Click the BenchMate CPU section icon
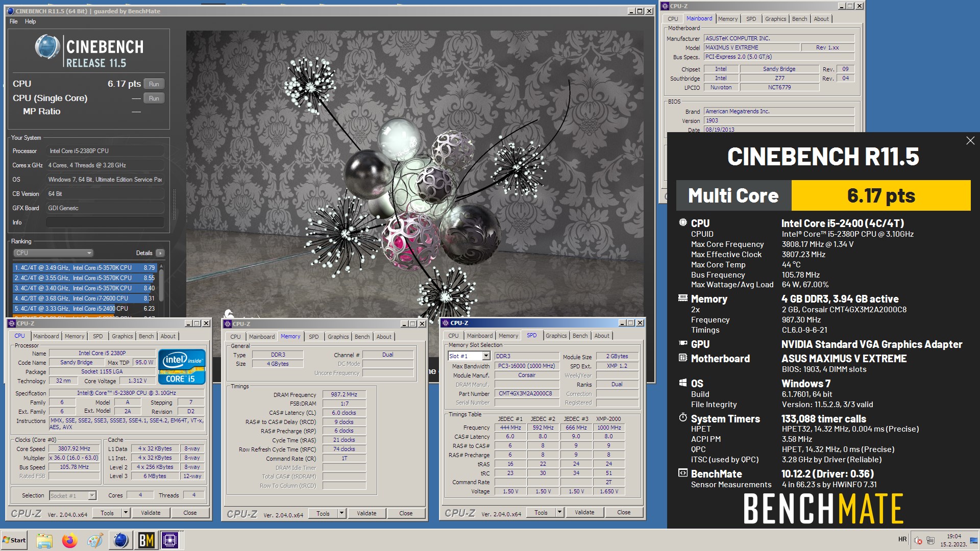980x551 pixels. tap(683, 222)
